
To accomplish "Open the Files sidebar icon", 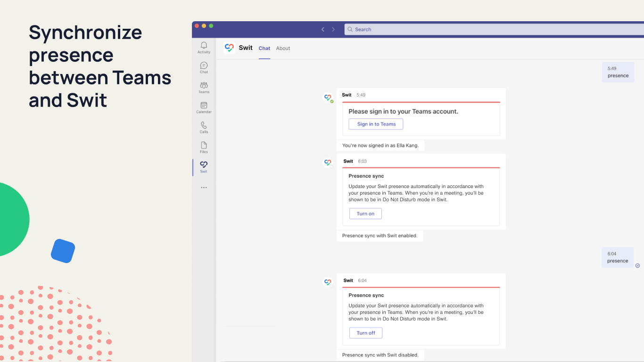I will [204, 147].
